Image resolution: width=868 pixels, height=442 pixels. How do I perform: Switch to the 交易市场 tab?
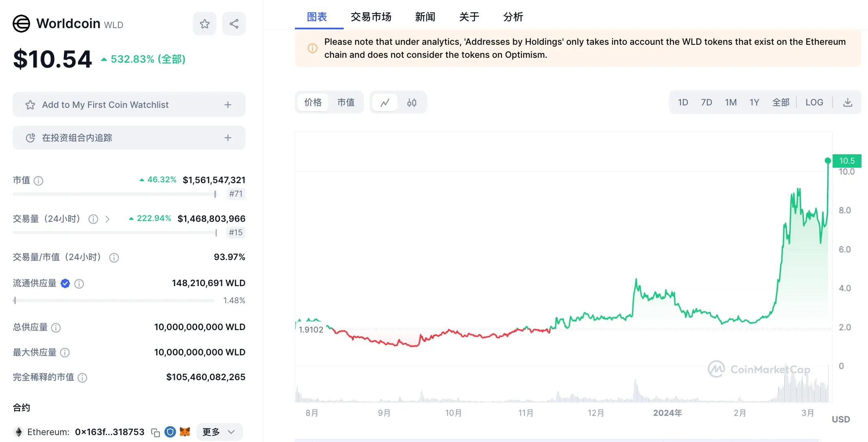tap(371, 17)
